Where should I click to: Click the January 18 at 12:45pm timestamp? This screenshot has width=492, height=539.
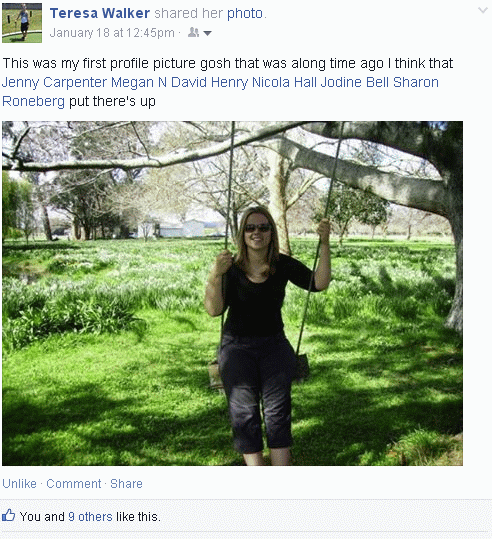pyautogui.click(x=112, y=33)
